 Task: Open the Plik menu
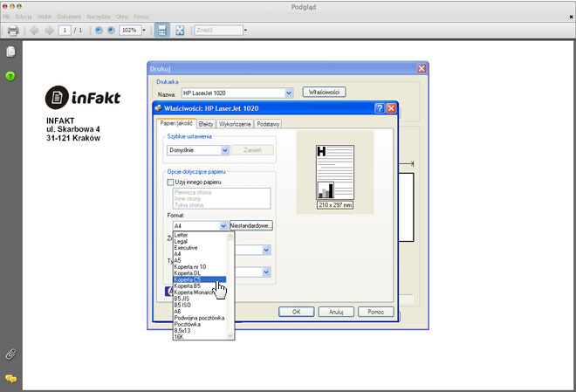(x=6, y=17)
